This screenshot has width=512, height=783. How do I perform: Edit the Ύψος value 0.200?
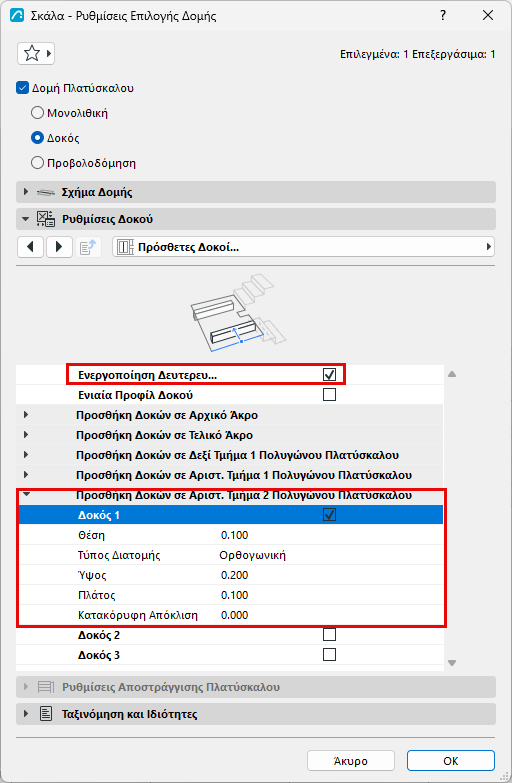[x=234, y=575]
